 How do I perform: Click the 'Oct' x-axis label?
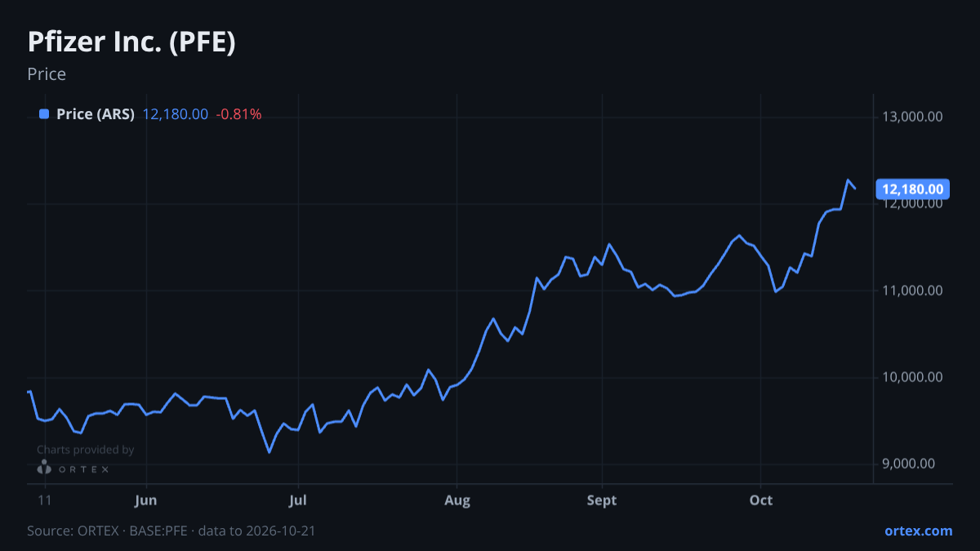pos(760,500)
